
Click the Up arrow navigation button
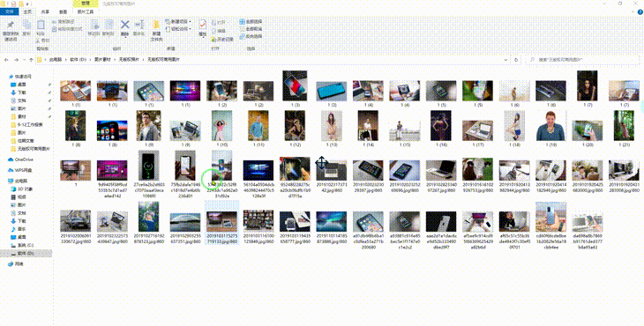31,60
